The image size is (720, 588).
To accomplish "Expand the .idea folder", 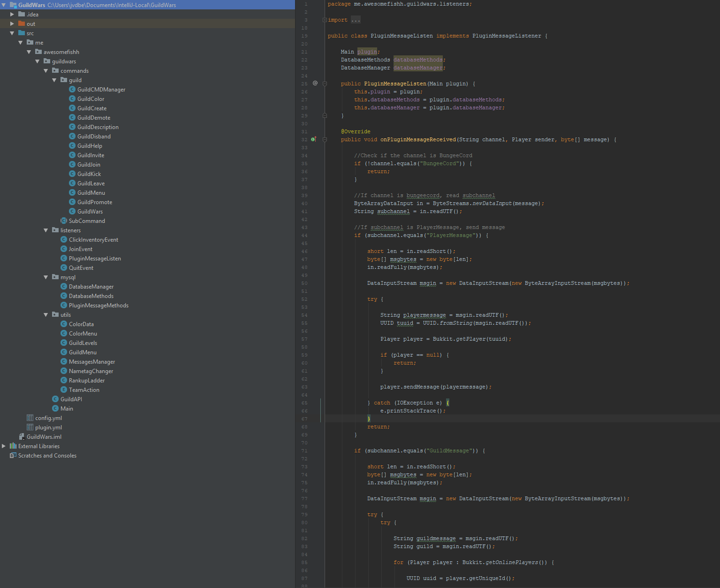I will 12,15.
